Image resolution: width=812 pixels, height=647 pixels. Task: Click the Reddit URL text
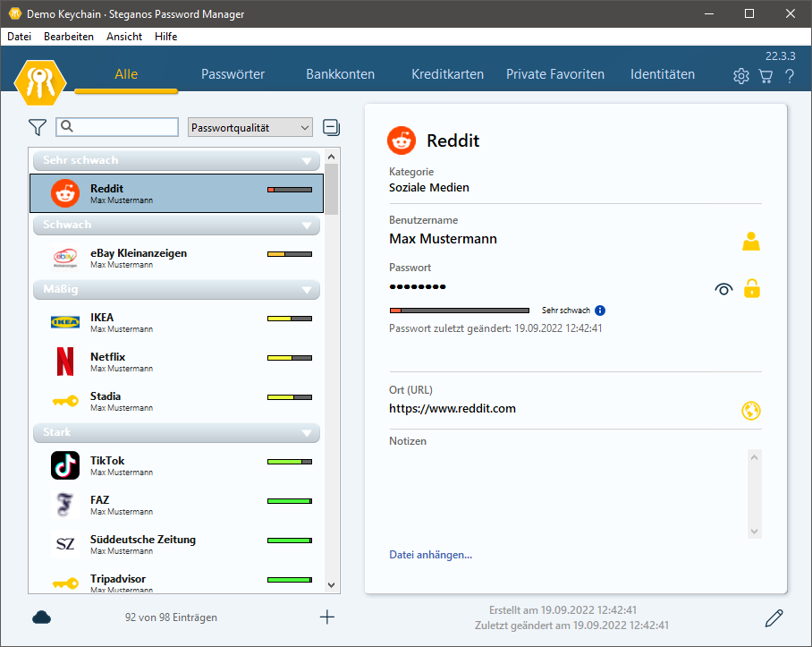[453, 408]
